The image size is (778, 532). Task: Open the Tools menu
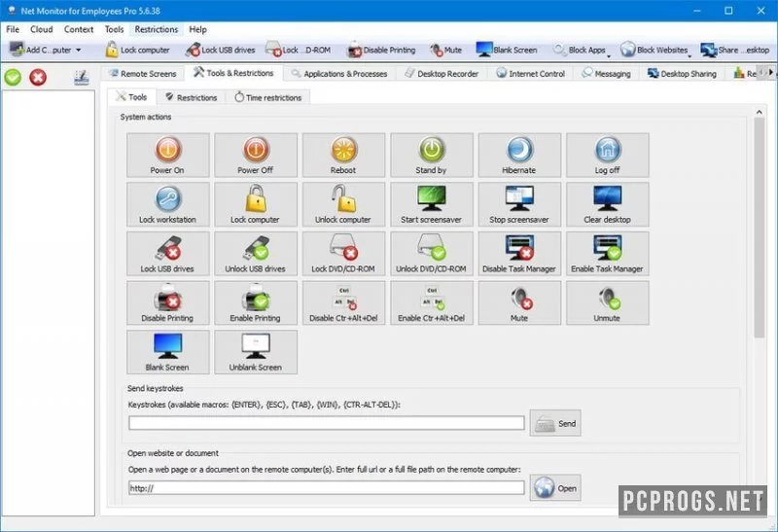pos(114,29)
